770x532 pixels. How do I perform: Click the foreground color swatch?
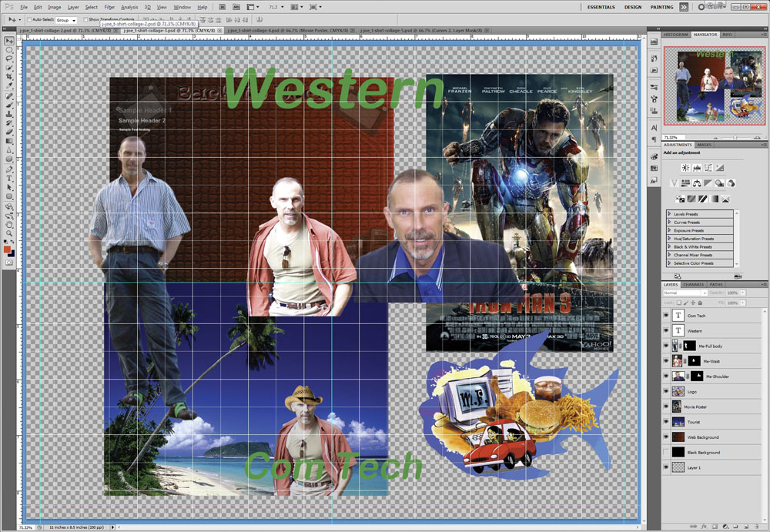coord(7,249)
